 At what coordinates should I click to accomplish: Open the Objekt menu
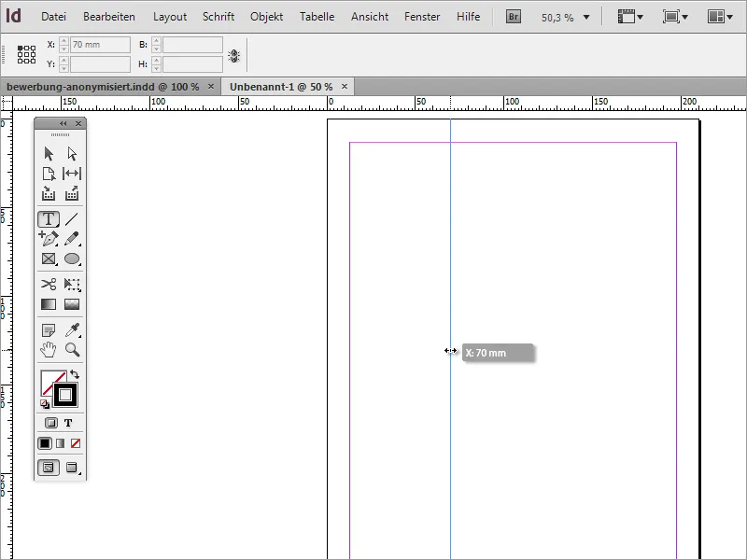(x=266, y=17)
